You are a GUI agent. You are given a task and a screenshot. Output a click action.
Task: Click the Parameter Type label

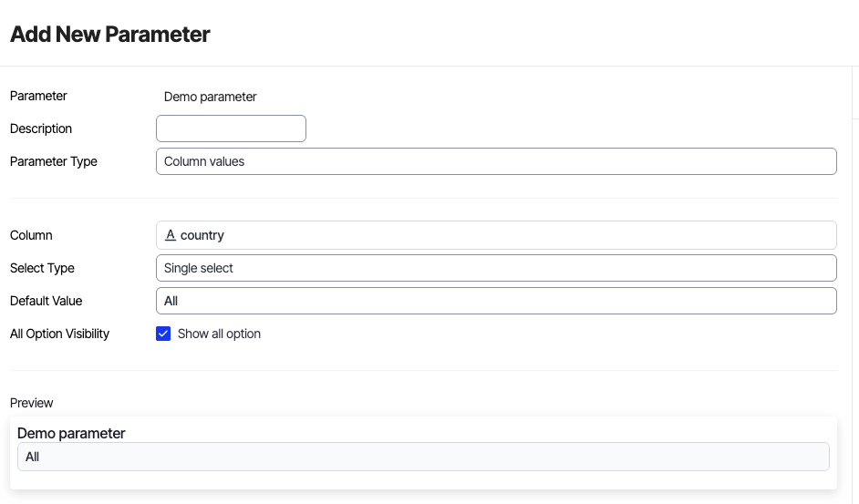click(x=54, y=161)
